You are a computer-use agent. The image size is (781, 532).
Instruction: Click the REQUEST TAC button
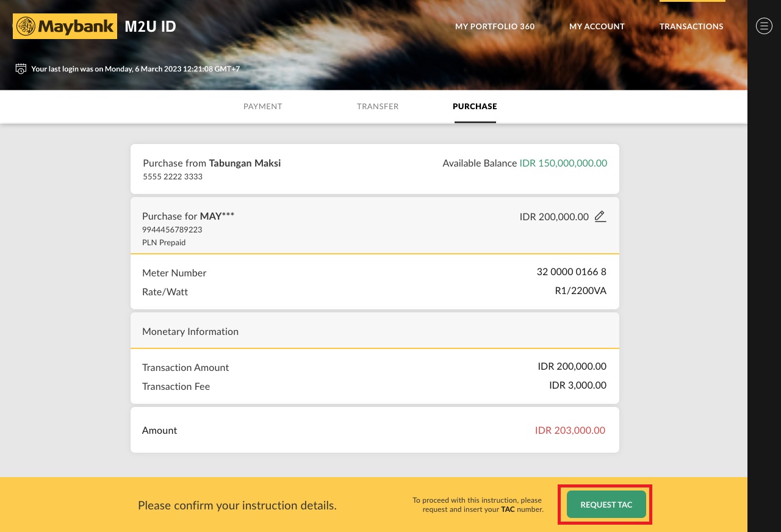coord(606,505)
